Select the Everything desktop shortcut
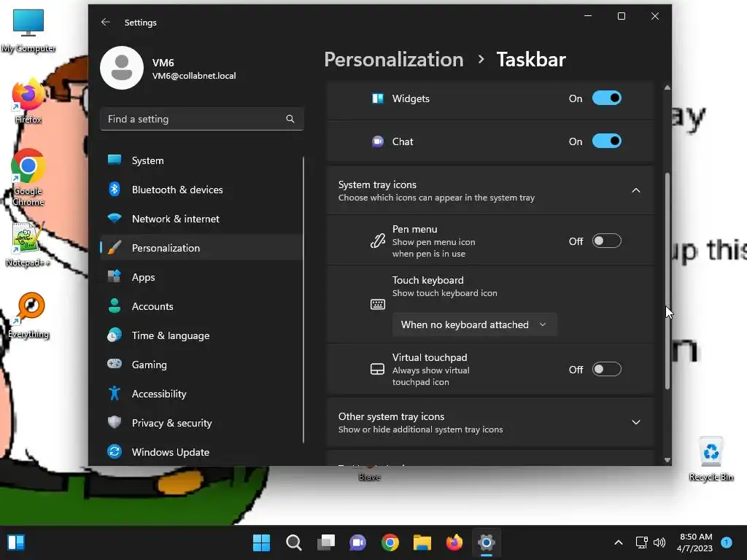The width and height of the screenshot is (747, 560). (x=28, y=315)
